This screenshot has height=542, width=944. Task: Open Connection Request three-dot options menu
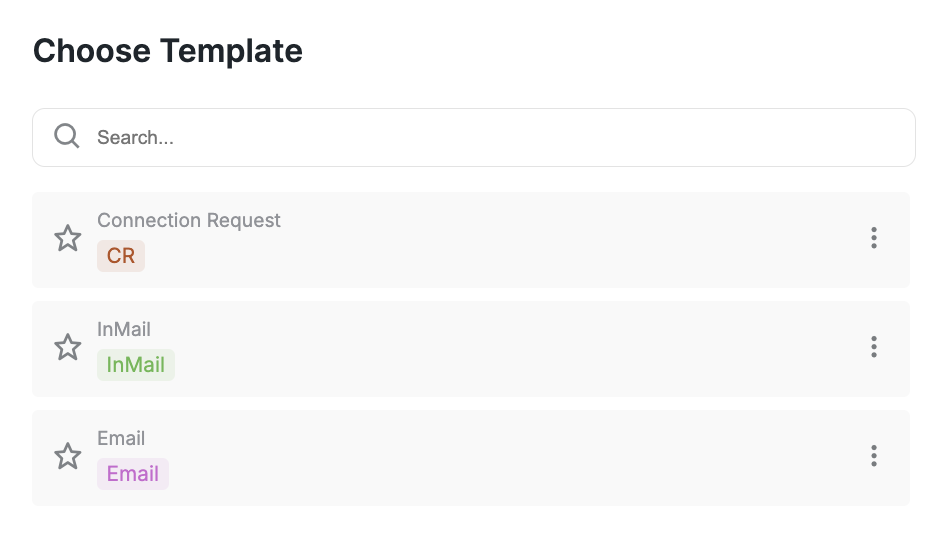(x=873, y=238)
